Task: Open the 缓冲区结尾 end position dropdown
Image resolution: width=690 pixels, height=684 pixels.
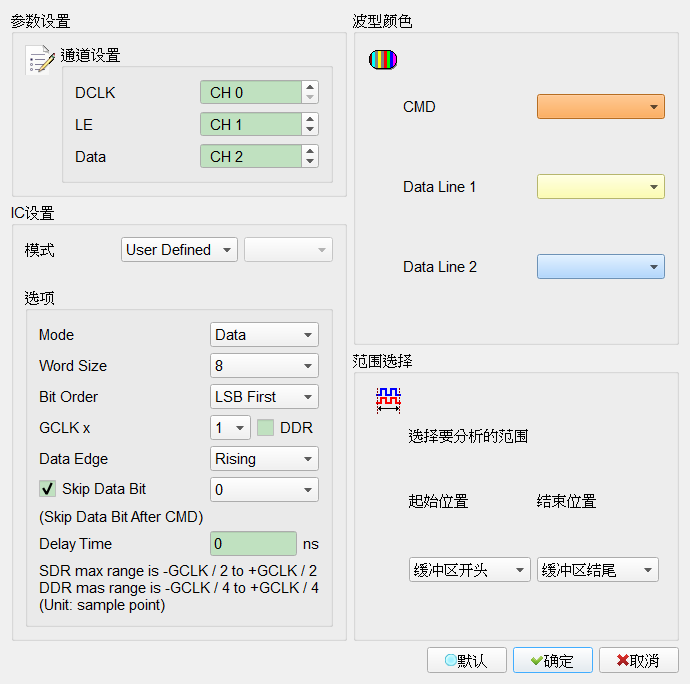Action: [598, 570]
